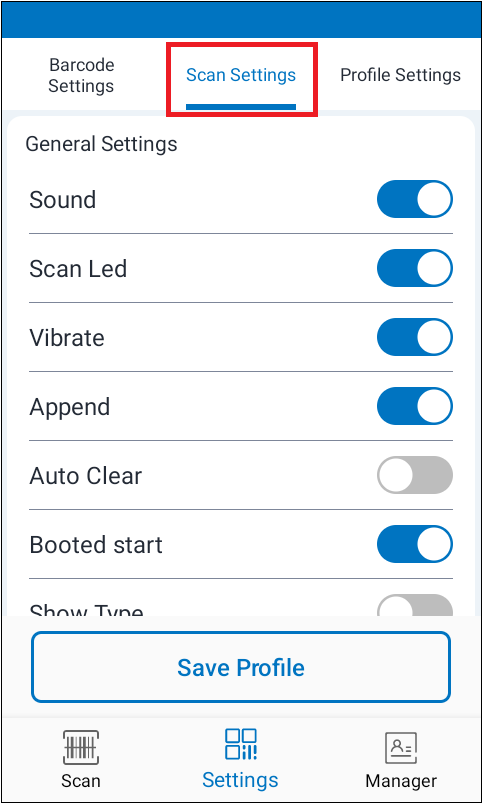Disable Booted start toggle

coord(415,544)
